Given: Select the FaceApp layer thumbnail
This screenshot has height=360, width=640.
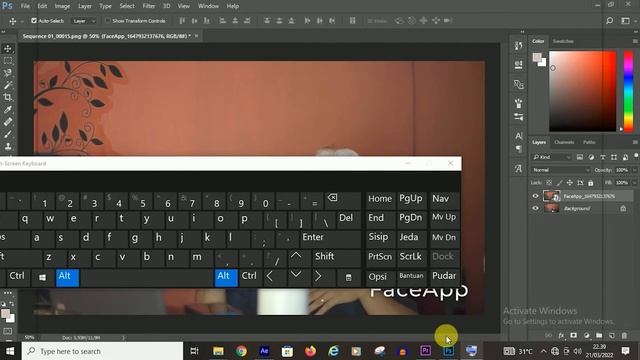Looking at the screenshot, I should click(x=551, y=196).
